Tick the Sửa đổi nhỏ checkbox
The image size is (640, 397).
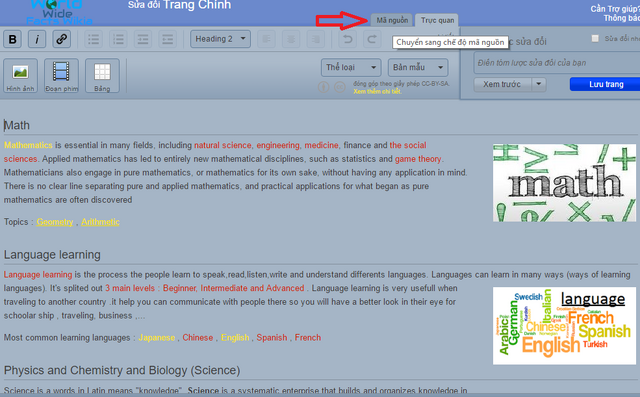pos(595,38)
